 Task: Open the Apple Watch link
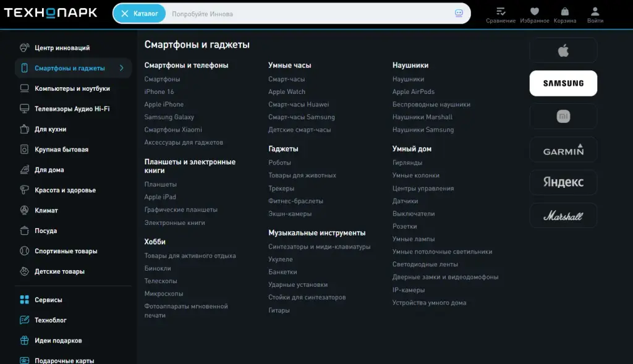pyautogui.click(x=287, y=91)
